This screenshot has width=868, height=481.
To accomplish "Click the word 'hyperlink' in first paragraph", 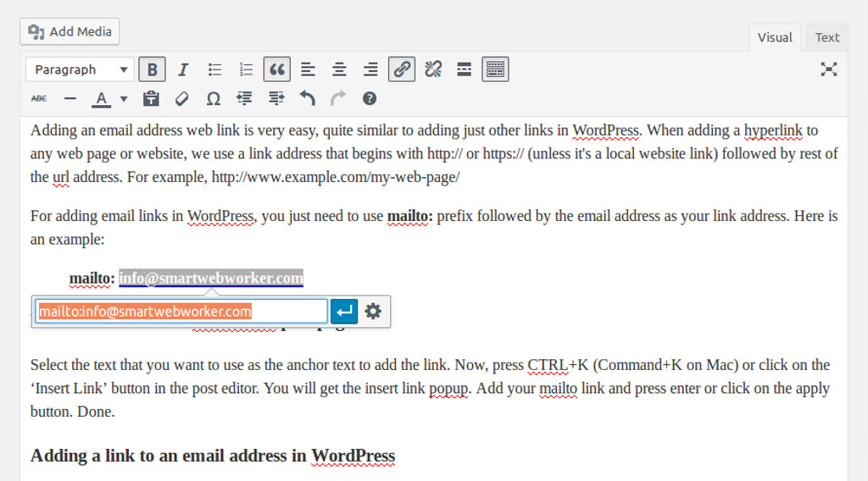I will (x=773, y=130).
